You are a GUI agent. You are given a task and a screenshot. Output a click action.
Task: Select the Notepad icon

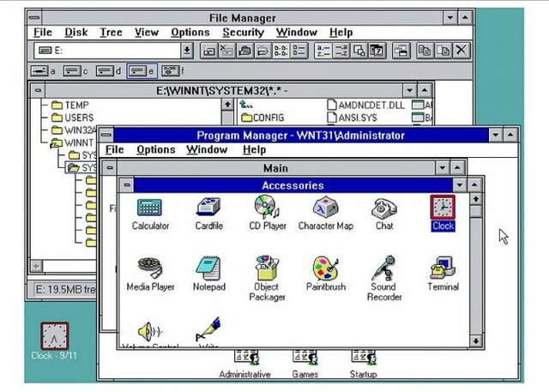coord(208,268)
